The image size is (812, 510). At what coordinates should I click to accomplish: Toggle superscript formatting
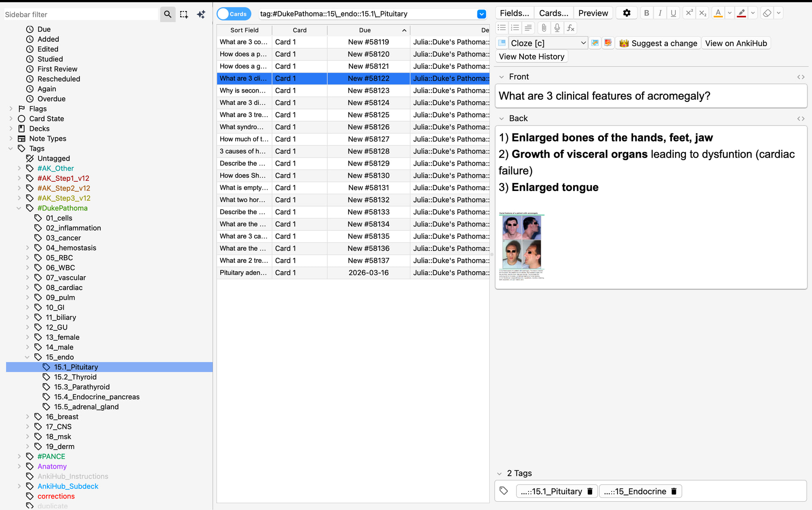[x=689, y=13]
